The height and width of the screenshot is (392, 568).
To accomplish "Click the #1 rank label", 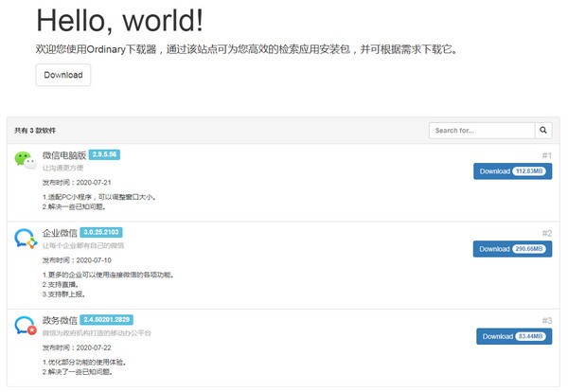I will coord(546,155).
